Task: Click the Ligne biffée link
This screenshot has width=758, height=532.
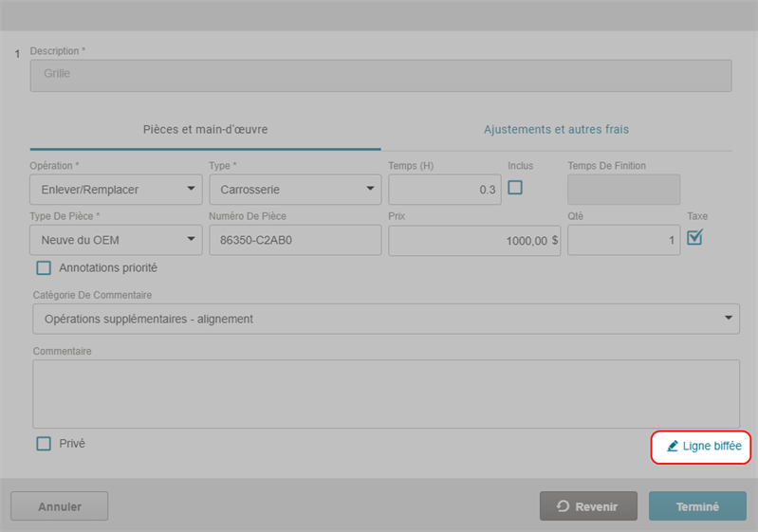Action: pos(712,446)
